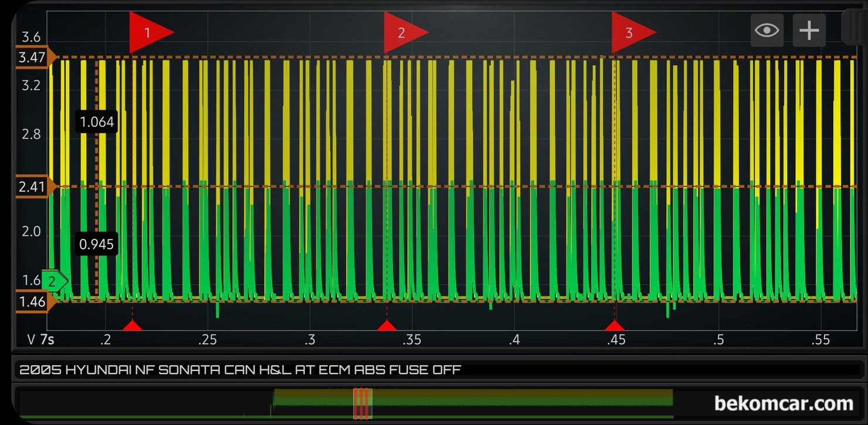Click the 7s time base label
Screen dimensions: 868x425
[x=47, y=339]
